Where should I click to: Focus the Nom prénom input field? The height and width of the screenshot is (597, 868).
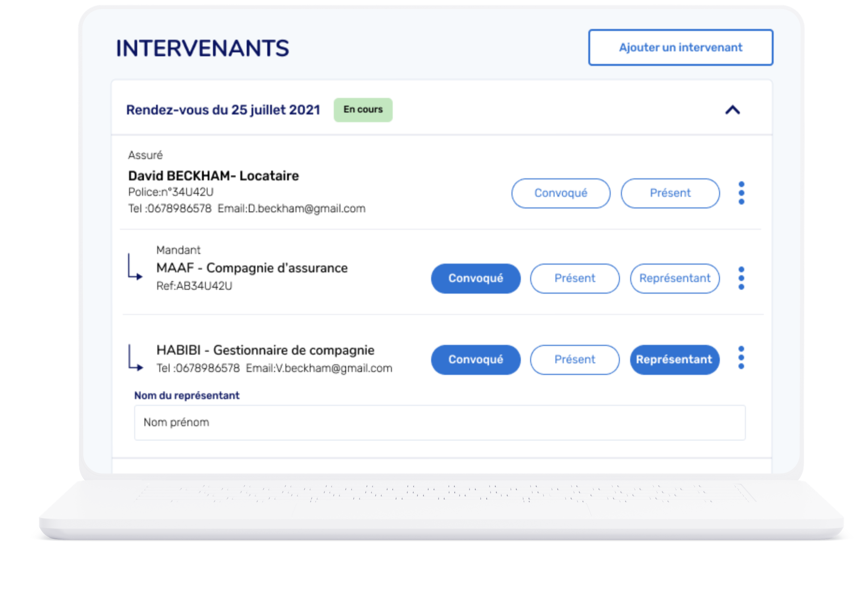coord(440,422)
